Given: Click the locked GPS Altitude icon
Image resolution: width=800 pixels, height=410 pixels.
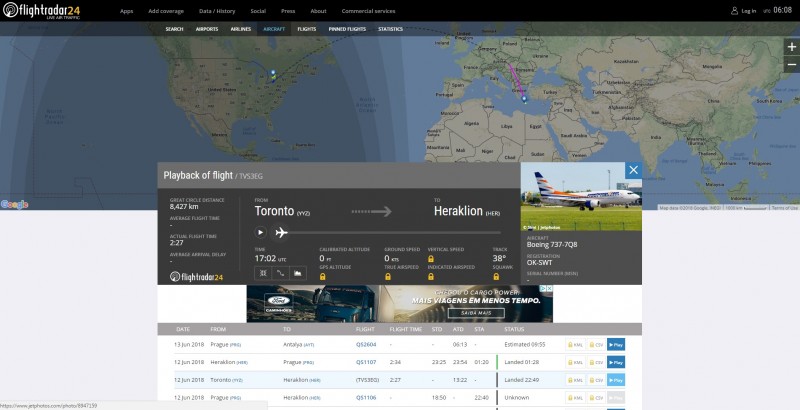Looking at the screenshot, I should [x=322, y=276].
